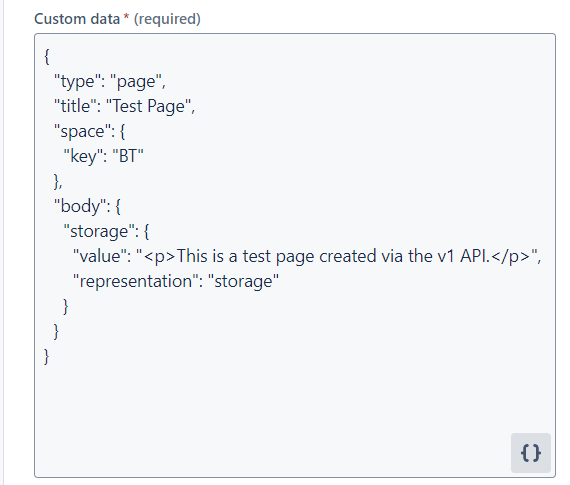
Task: Click the "title" key in the JSON
Action: coord(75,106)
